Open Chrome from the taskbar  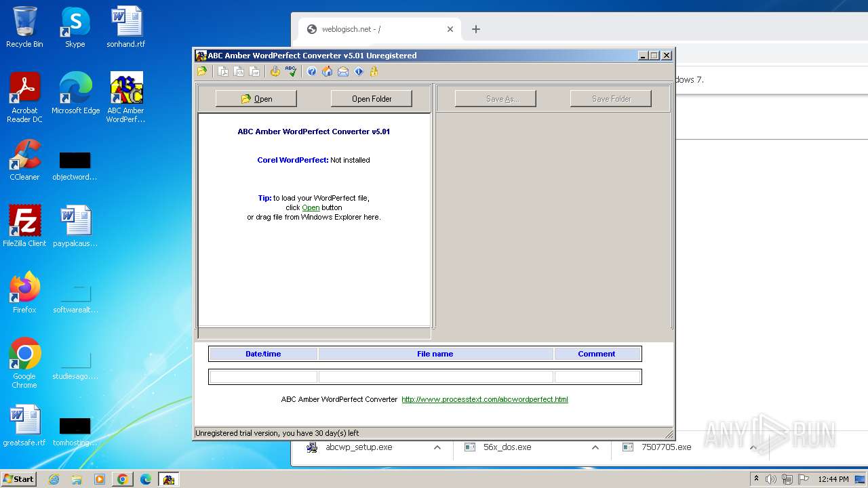pos(123,479)
